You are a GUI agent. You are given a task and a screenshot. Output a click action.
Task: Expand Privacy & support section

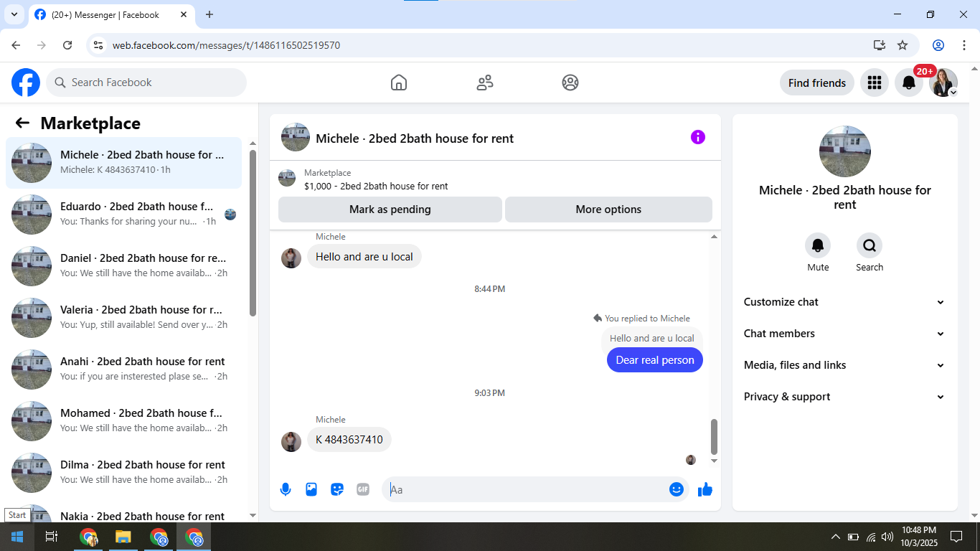coord(845,397)
